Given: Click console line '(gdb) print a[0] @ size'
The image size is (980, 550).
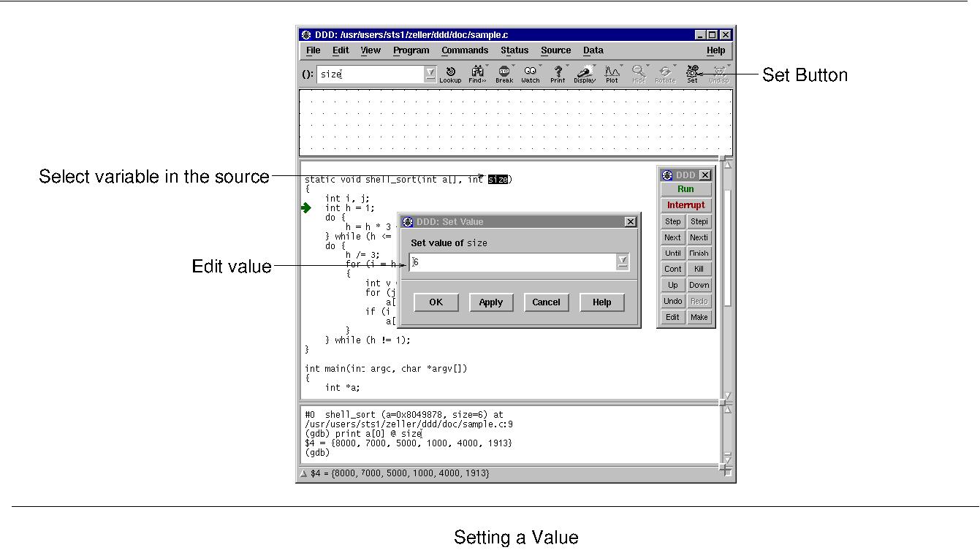Looking at the screenshot, I should coord(364,434).
